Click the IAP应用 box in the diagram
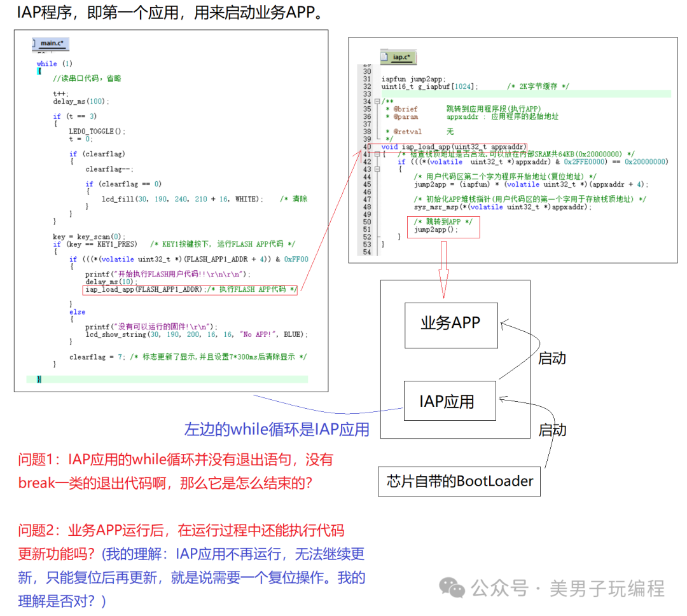This screenshot has width=687, height=616. click(x=450, y=401)
